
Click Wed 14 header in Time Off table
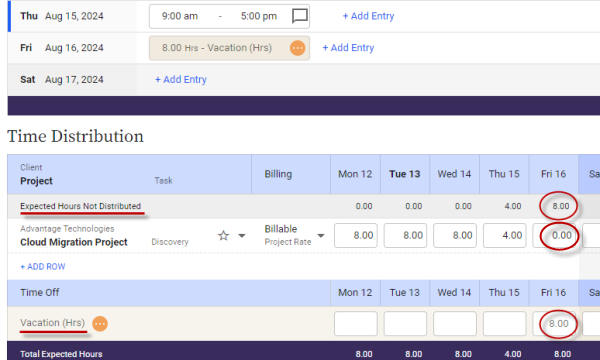click(454, 293)
